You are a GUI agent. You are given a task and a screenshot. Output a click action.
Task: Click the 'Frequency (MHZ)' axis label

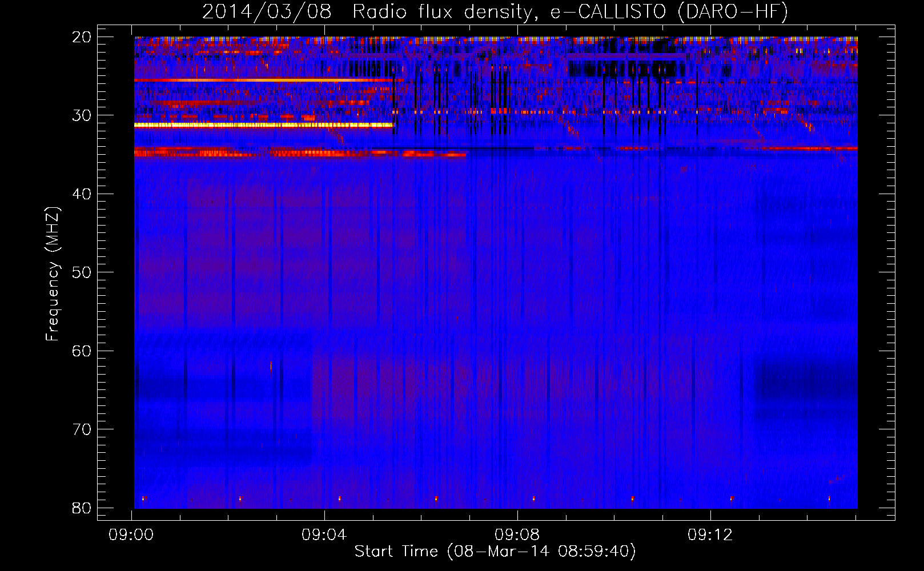click(53, 274)
